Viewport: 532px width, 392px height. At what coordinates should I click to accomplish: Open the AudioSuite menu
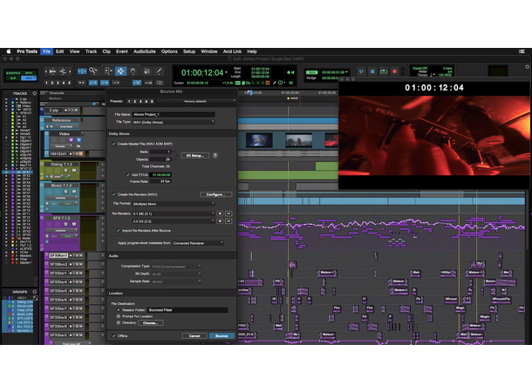coord(145,51)
